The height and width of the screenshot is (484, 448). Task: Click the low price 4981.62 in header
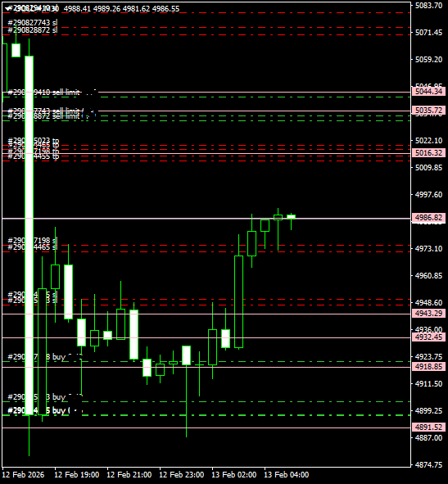pos(136,9)
